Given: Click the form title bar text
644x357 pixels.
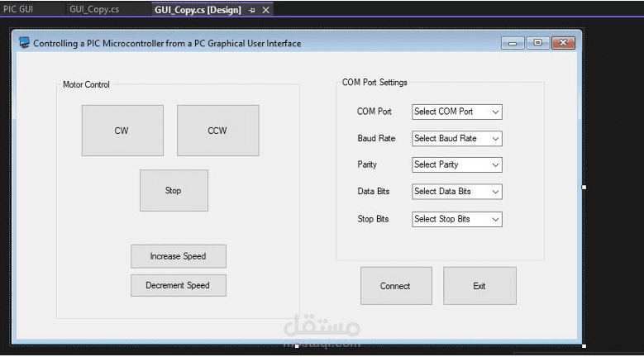Looking at the screenshot, I should [167, 43].
